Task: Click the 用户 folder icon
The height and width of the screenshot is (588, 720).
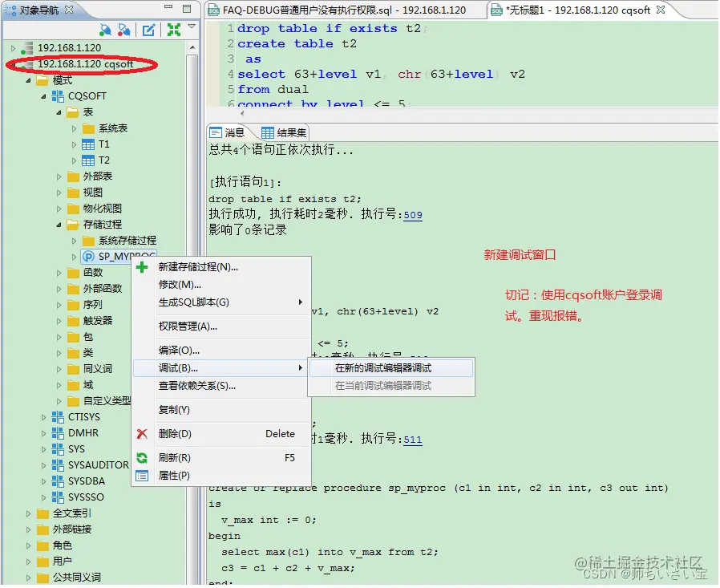Action: tap(42, 562)
